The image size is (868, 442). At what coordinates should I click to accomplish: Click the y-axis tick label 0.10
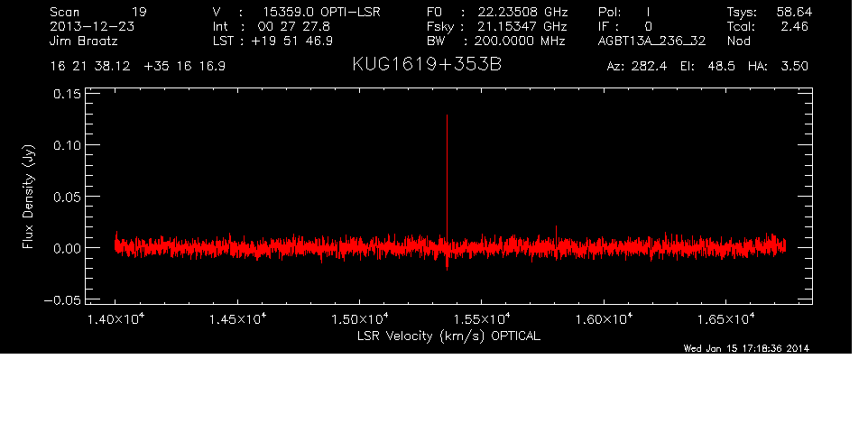[x=67, y=145]
